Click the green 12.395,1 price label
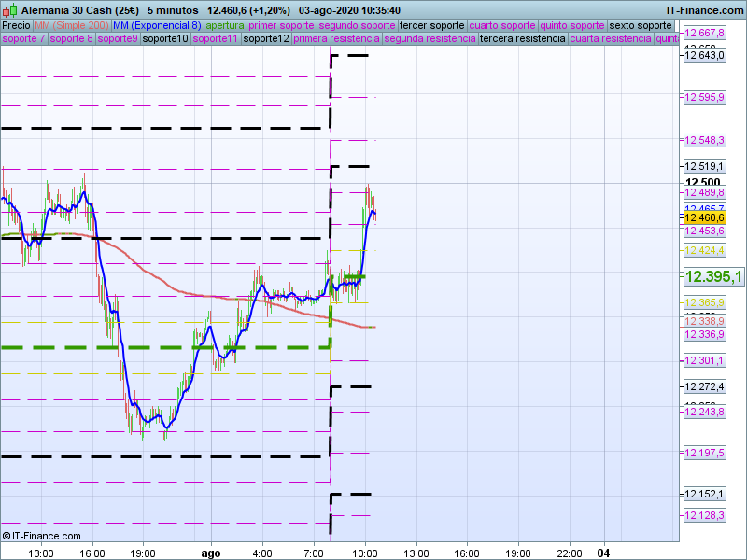Viewport: 747px width, 560px height. click(713, 276)
